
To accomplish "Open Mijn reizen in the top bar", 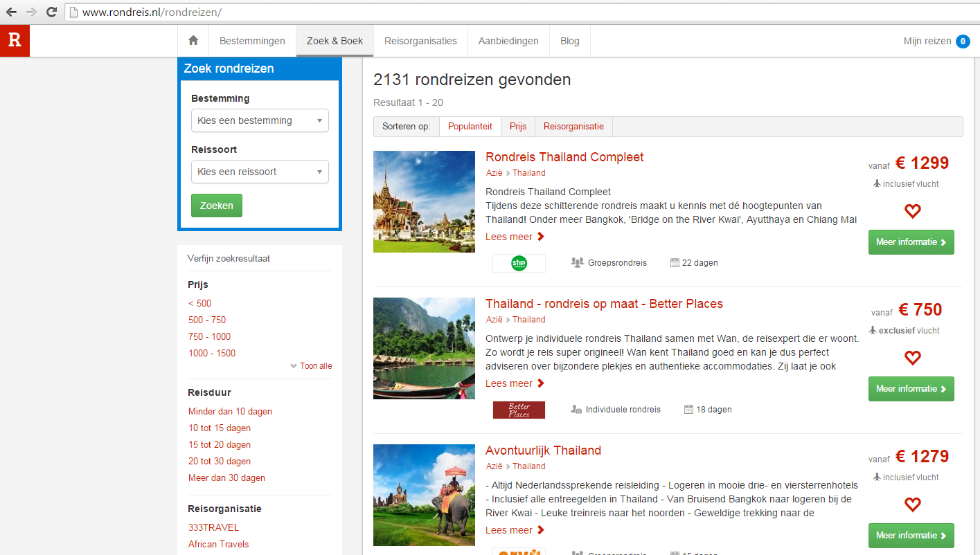I will point(927,41).
